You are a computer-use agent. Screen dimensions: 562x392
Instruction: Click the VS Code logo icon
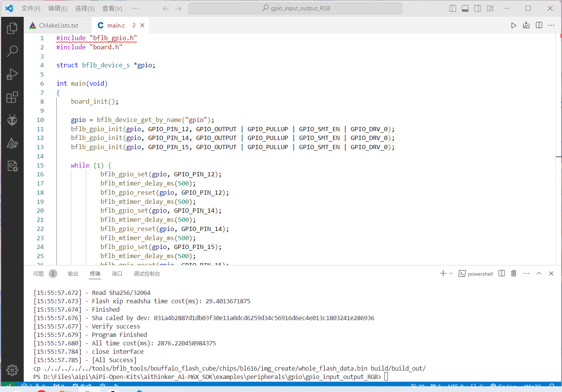point(9,8)
